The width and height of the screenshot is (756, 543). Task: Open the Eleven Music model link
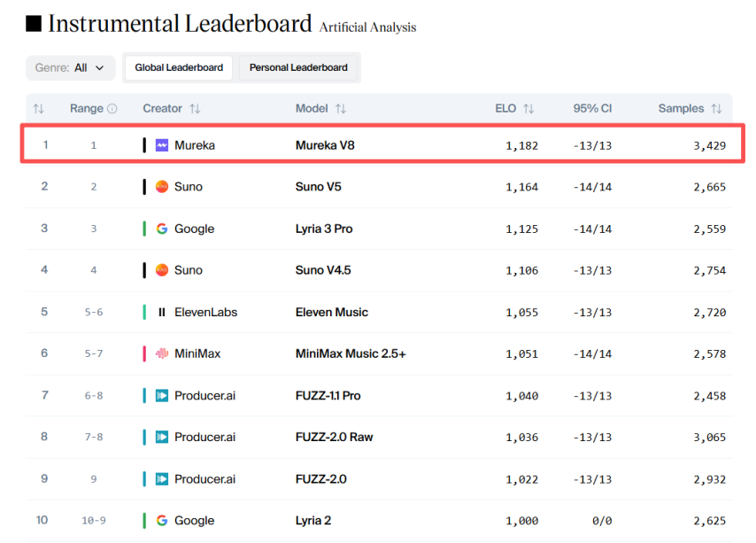(x=331, y=312)
